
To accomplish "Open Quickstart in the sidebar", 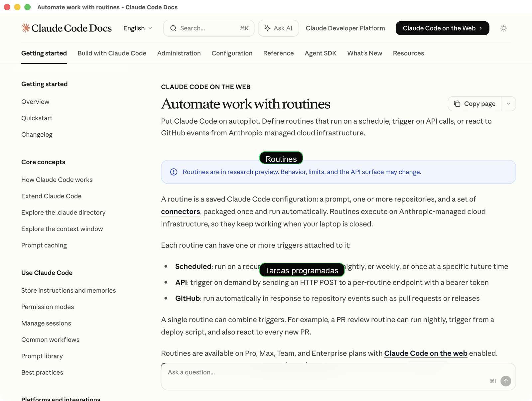I will coord(37,118).
